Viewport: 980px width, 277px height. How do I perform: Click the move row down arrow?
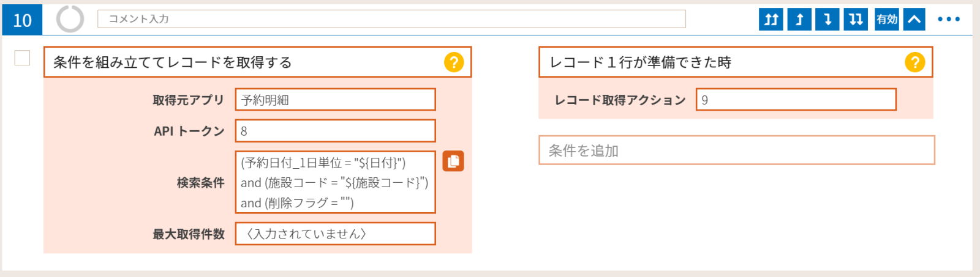(x=827, y=20)
